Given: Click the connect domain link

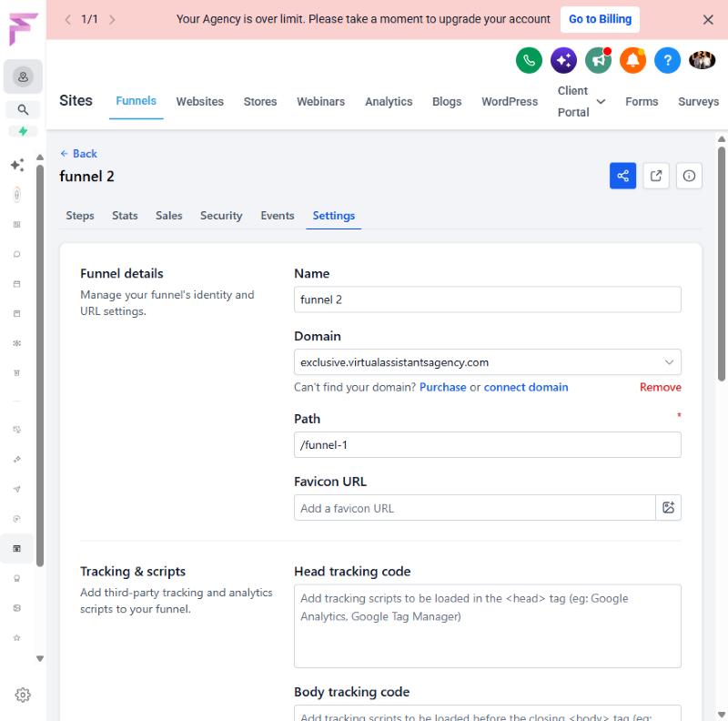Looking at the screenshot, I should pyautogui.click(x=526, y=387).
